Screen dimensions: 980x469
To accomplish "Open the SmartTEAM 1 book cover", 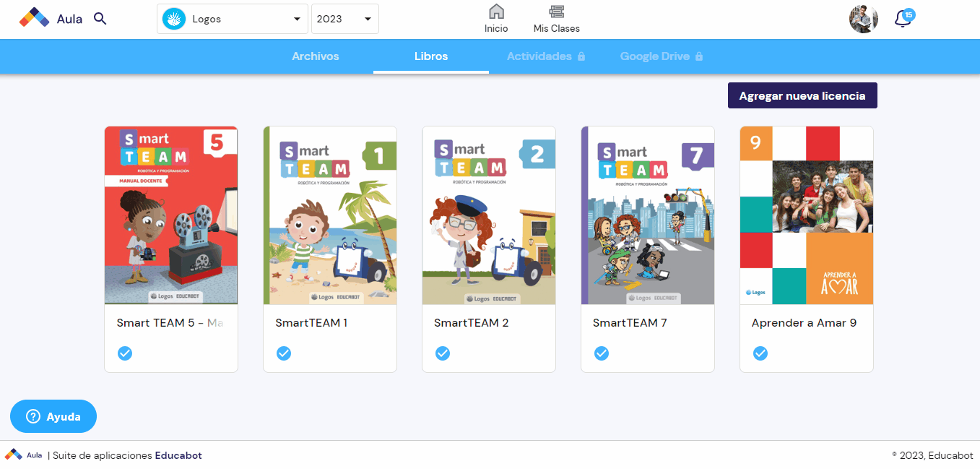I will pyautogui.click(x=330, y=215).
